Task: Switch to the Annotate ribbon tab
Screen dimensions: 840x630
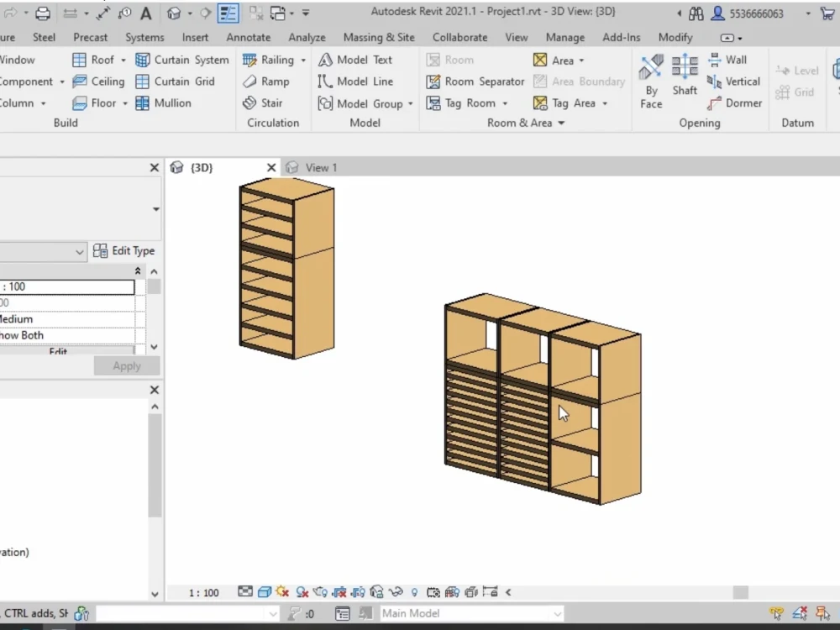Action: 249,38
